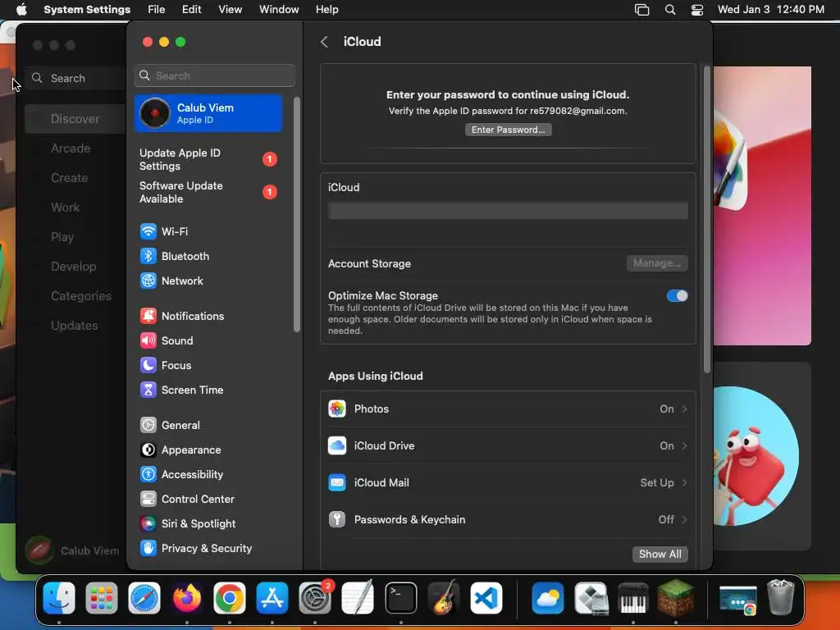This screenshot has width=840, height=630.
Task: Launch Safari from the Dock
Action: click(144, 598)
